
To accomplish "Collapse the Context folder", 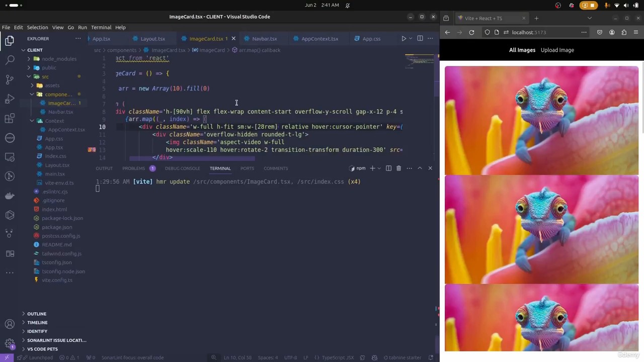I will coord(32,121).
